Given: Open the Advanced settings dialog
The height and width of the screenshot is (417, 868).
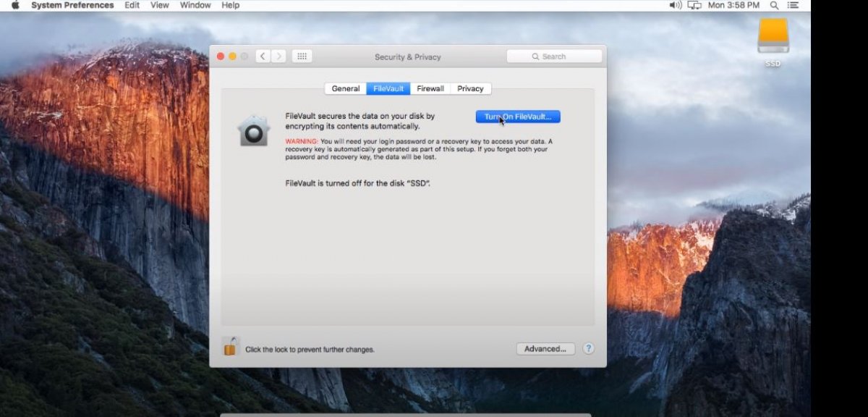Looking at the screenshot, I should (545, 348).
